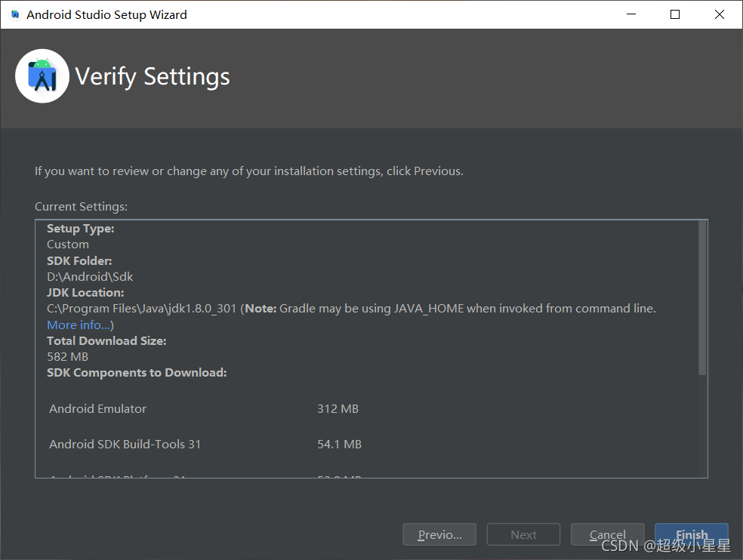Screen dimensions: 743x560
Task: Click the title bar Android Studio app icon
Action: click(15, 14)
